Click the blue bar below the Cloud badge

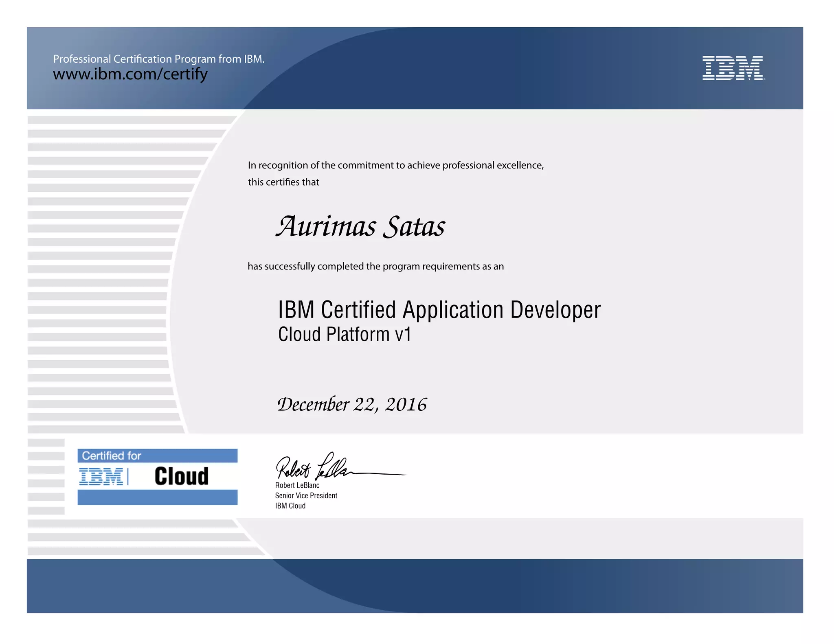coord(157,497)
